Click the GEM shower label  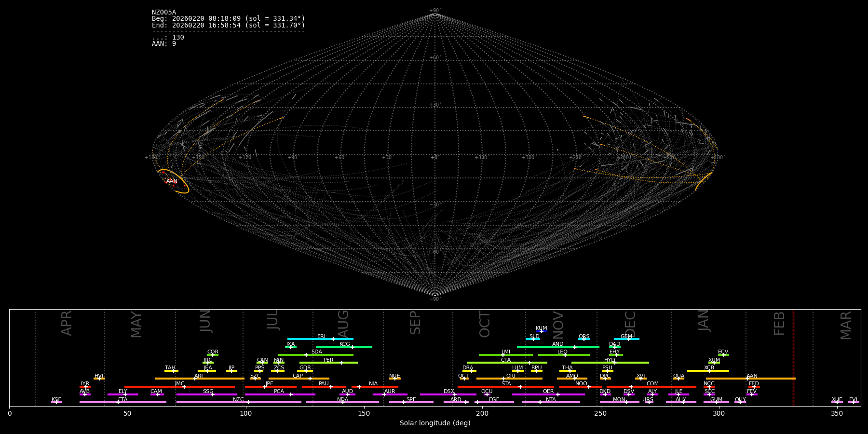pyautogui.click(x=626, y=337)
